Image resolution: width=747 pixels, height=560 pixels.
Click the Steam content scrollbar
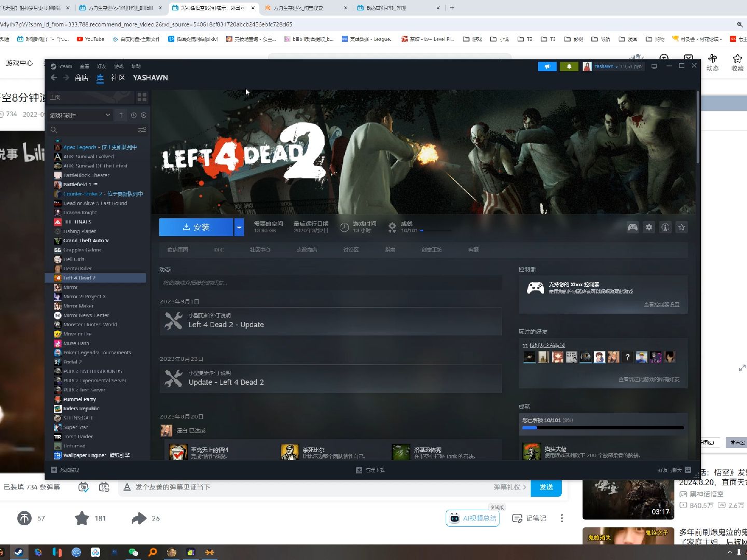(x=698, y=127)
